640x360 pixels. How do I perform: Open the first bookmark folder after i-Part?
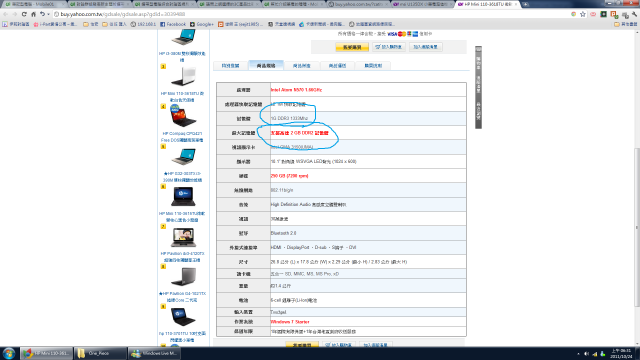click(91, 24)
